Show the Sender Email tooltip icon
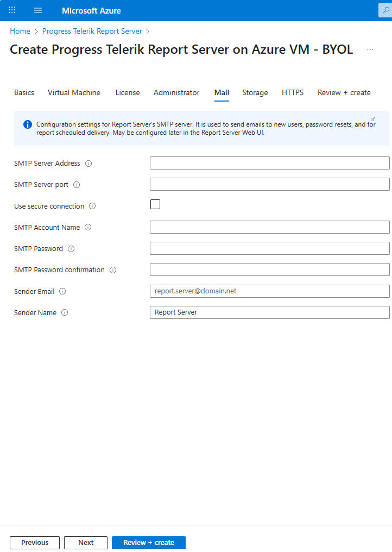Image resolution: width=392 pixels, height=552 pixels. point(62,291)
